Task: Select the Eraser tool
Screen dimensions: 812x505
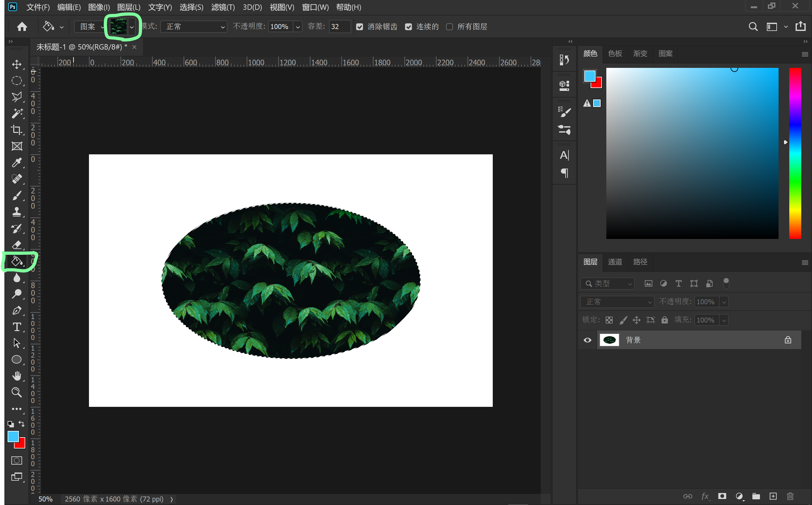Action: coord(17,245)
